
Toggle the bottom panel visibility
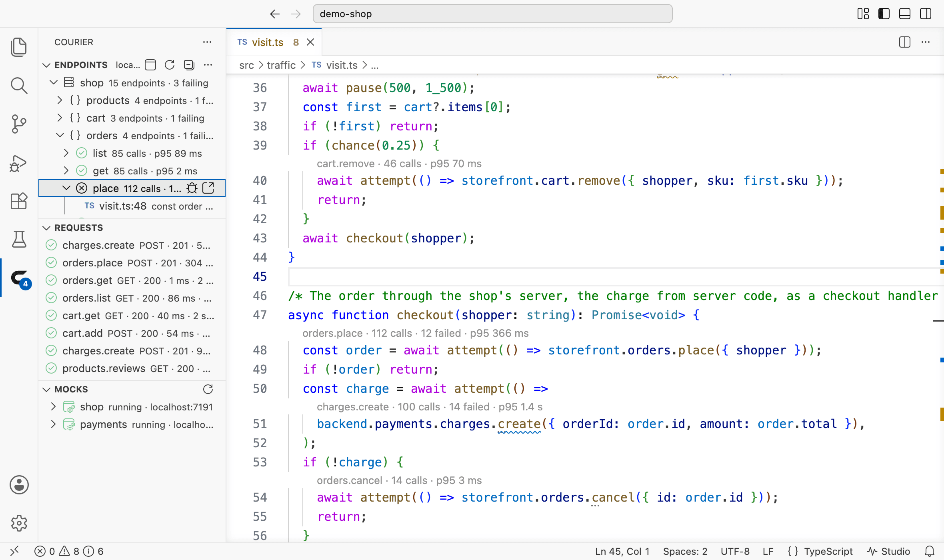[905, 14]
